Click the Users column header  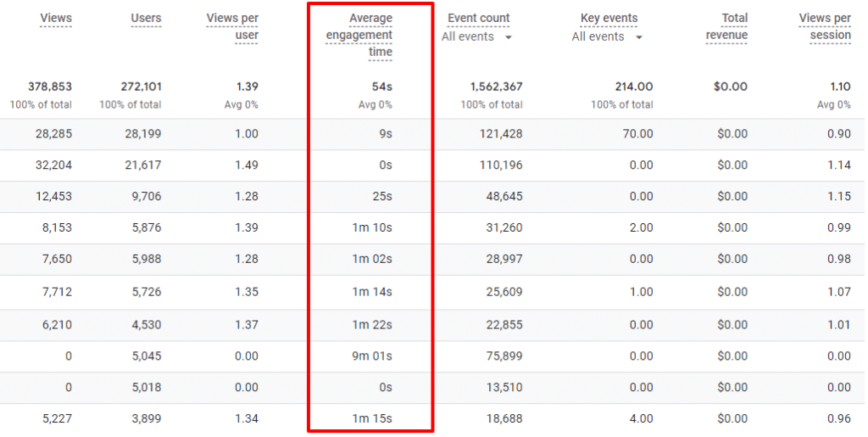[x=146, y=19]
